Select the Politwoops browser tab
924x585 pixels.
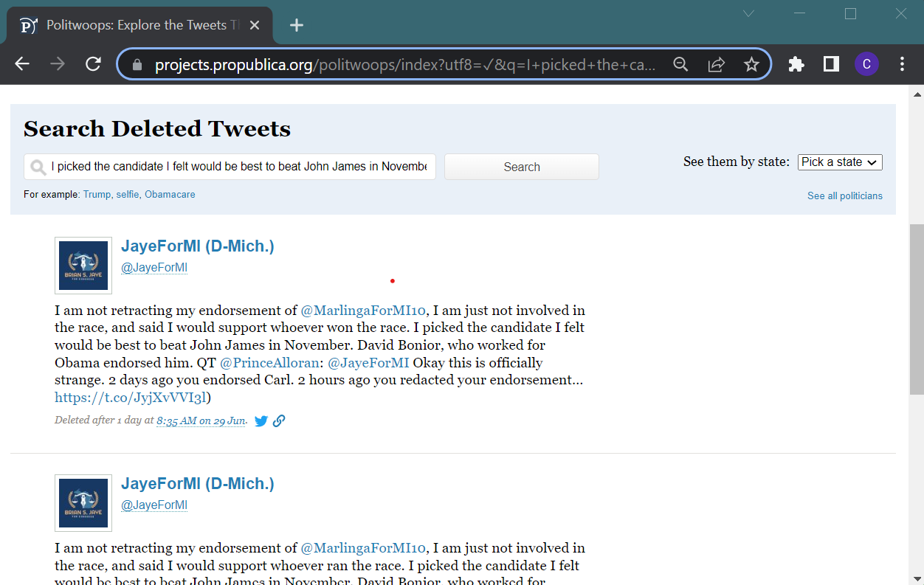(x=140, y=25)
